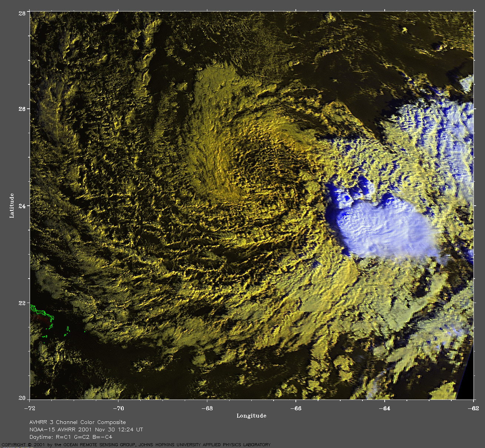Select the longitude tick label "-66"
Image resolution: width=485 pixels, height=448 pixels.
click(x=296, y=408)
